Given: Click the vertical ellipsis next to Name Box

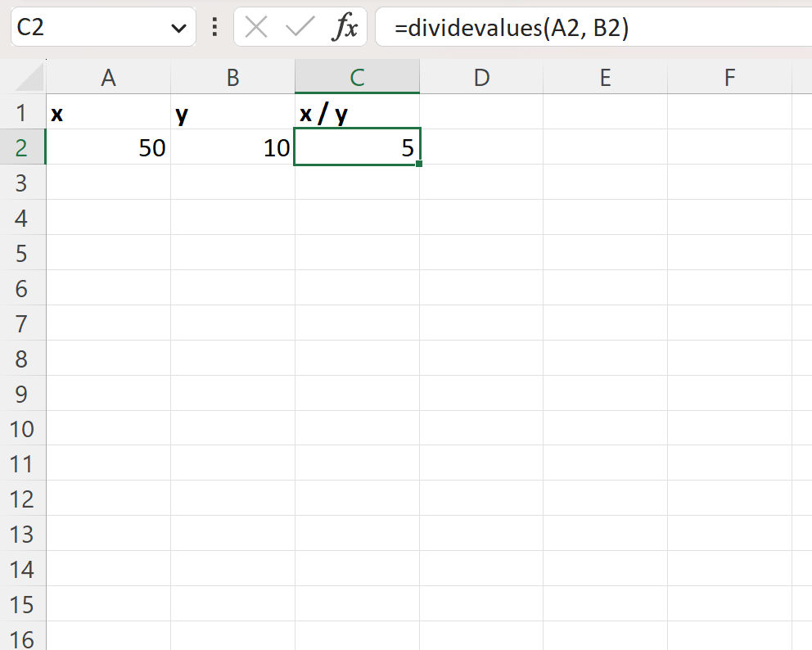Looking at the screenshot, I should (213, 26).
